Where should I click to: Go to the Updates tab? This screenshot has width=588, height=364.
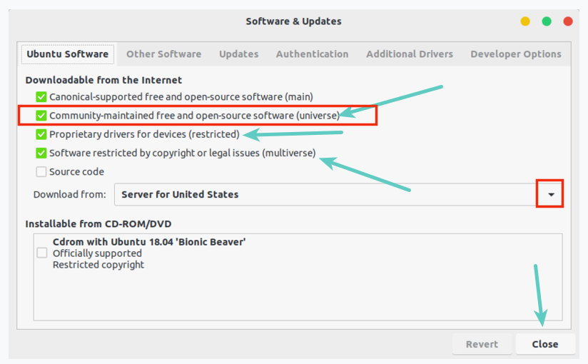pos(239,54)
